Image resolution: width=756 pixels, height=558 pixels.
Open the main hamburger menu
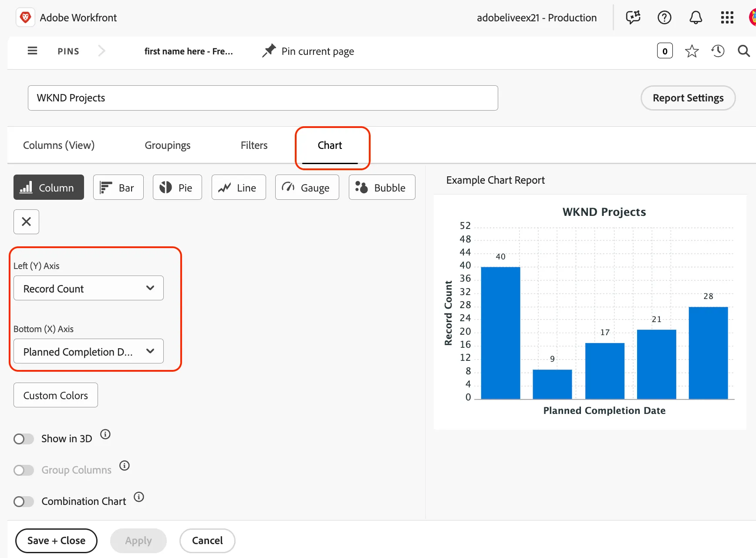[32, 51]
